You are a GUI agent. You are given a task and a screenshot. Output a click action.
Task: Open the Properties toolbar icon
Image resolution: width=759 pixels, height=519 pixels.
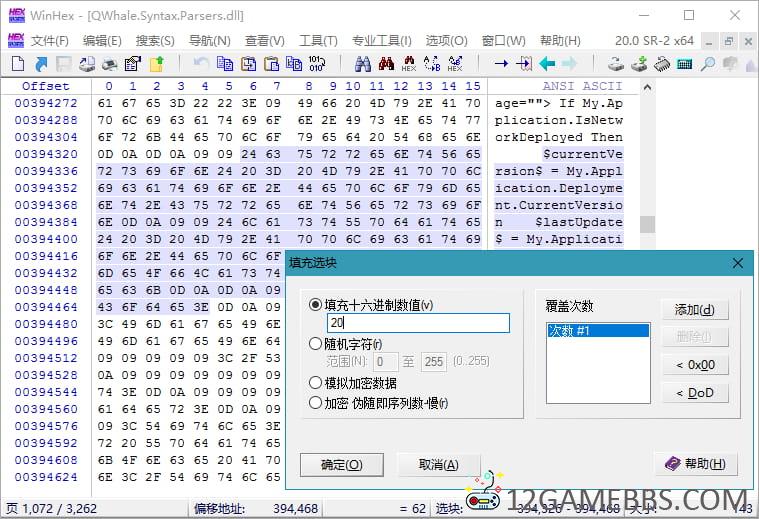coord(133,63)
